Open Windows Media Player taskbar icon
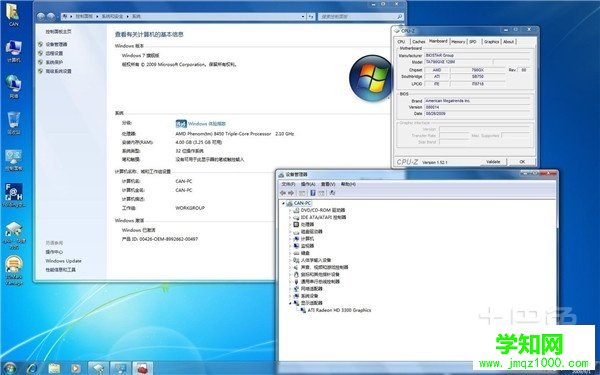The height and width of the screenshot is (375, 600). (75, 368)
